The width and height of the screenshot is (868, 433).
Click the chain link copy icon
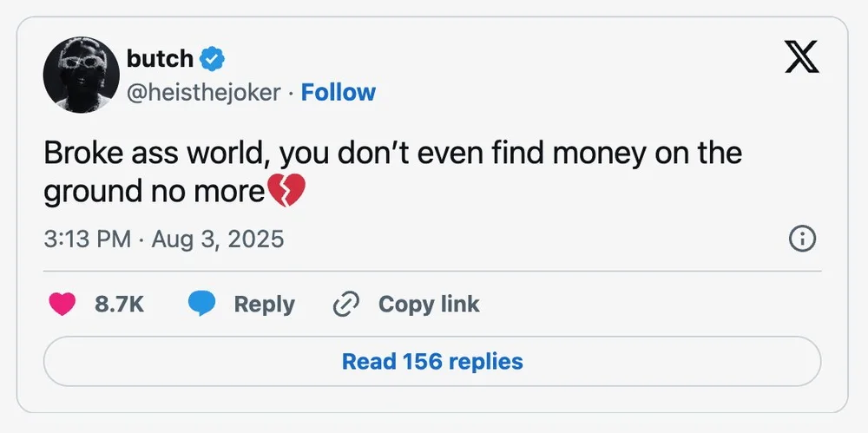pyautogui.click(x=346, y=305)
